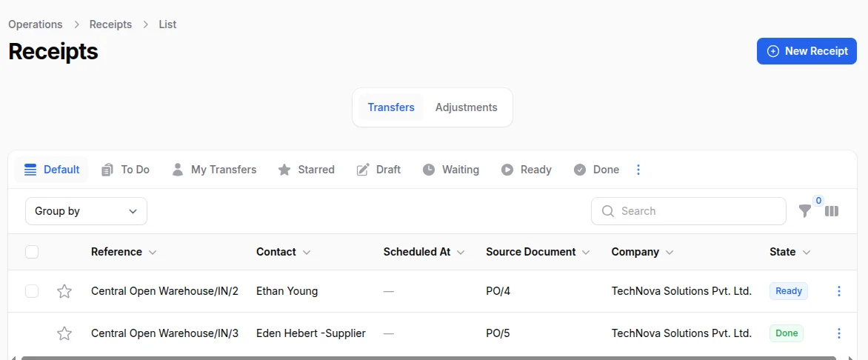Open the Waiting tab
Screen dimensions: 868x360
coord(450,170)
